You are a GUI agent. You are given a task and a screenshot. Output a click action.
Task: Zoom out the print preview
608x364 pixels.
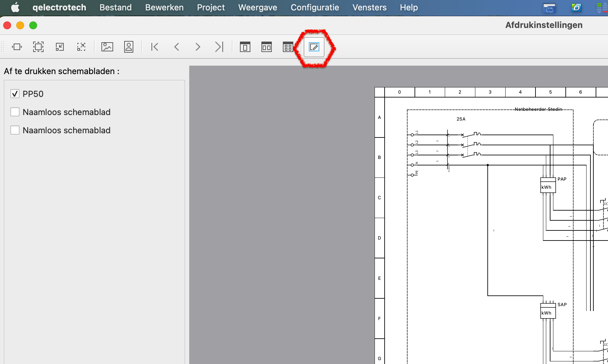(60, 47)
